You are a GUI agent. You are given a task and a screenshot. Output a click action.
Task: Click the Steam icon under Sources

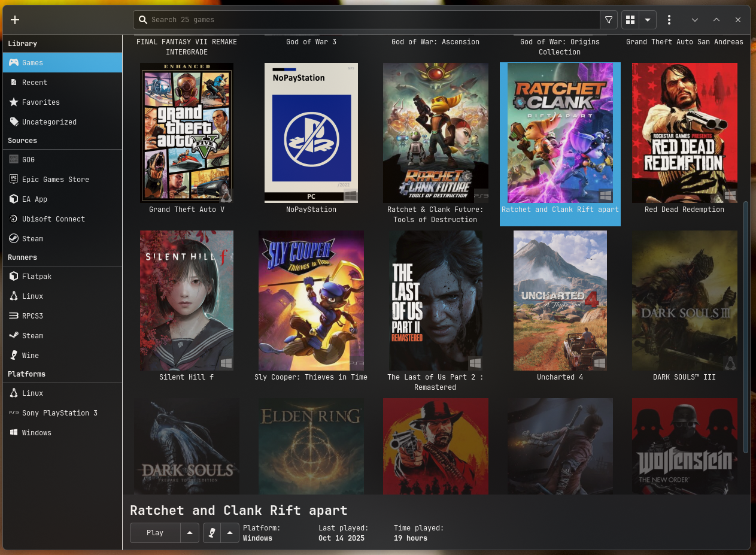14,238
